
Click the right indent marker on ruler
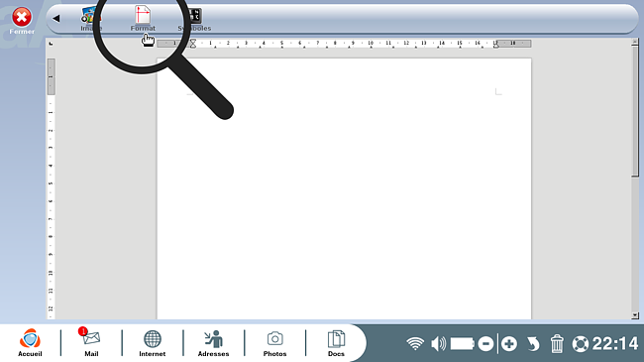click(x=495, y=45)
